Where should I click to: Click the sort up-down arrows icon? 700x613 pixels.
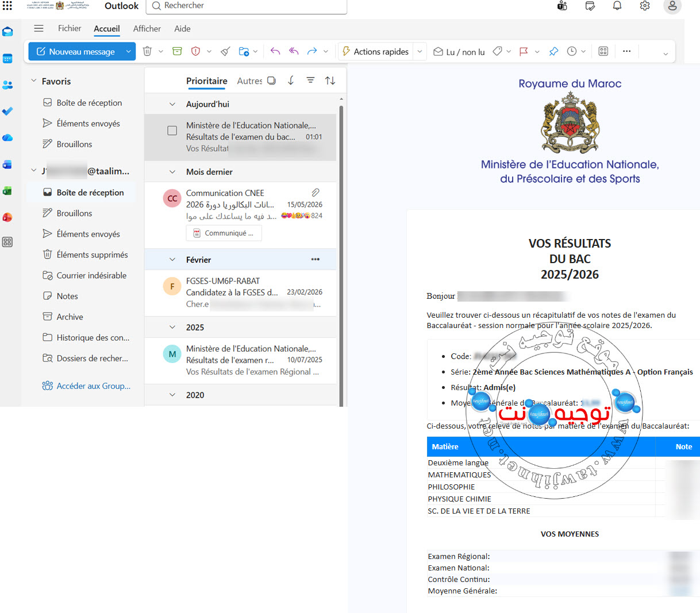pos(330,80)
